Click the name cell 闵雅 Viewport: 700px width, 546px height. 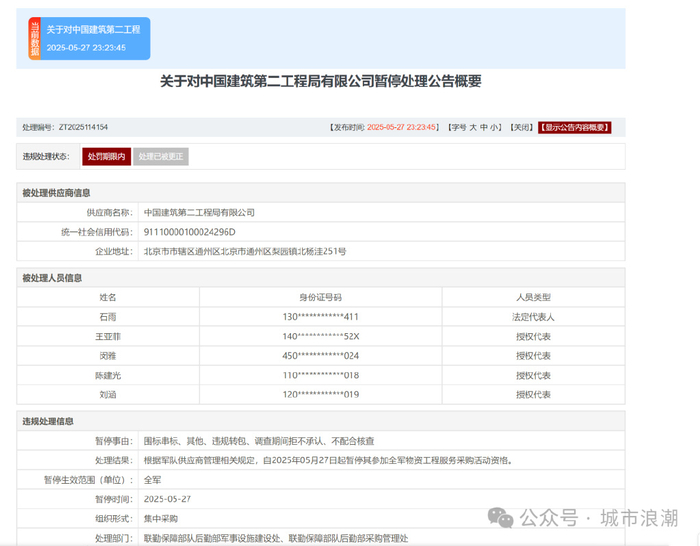(x=108, y=356)
